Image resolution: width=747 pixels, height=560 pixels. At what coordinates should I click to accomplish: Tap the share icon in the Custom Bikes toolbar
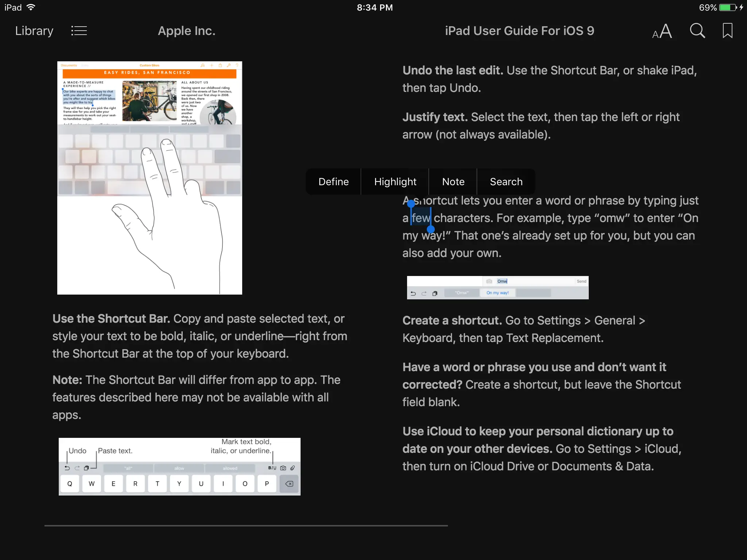coord(220,66)
